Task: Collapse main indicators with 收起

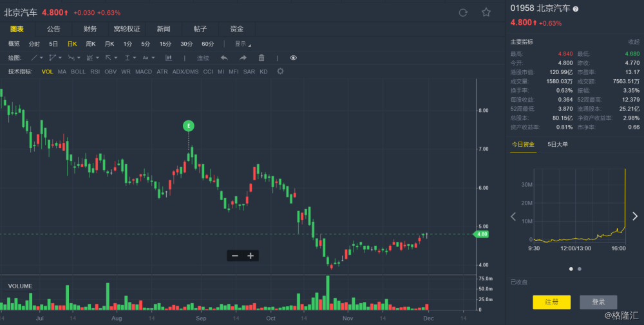Action: pyautogui.click(x=634, y=42)
